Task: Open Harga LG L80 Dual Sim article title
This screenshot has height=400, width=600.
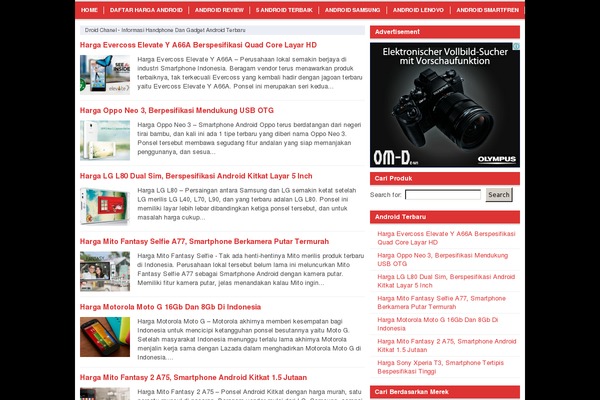Action: [x=196, y=176]
